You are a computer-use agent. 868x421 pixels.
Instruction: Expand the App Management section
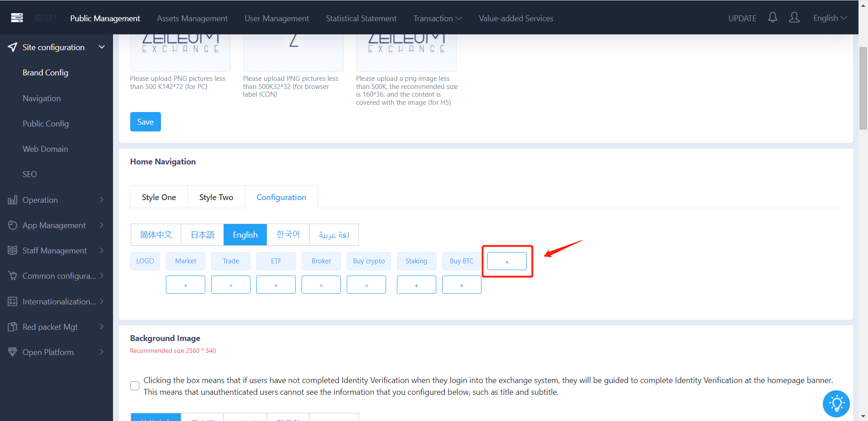coord(102,225)
